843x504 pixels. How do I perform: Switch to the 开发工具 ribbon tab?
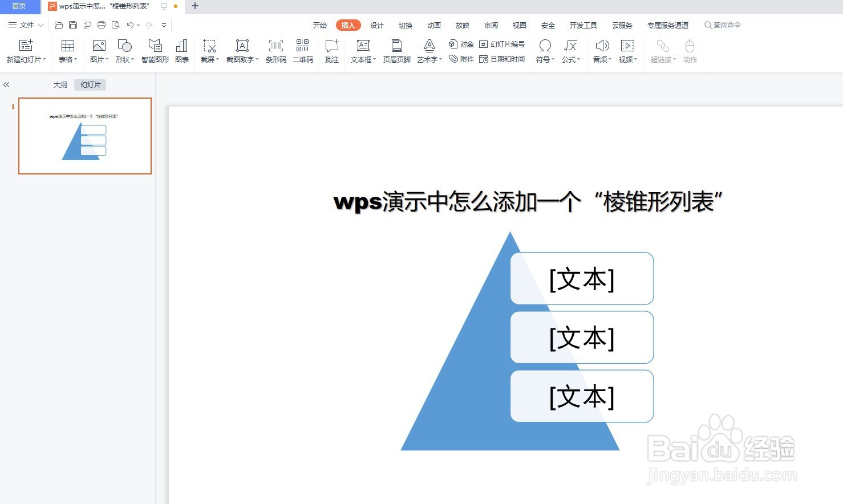(583, 25)
